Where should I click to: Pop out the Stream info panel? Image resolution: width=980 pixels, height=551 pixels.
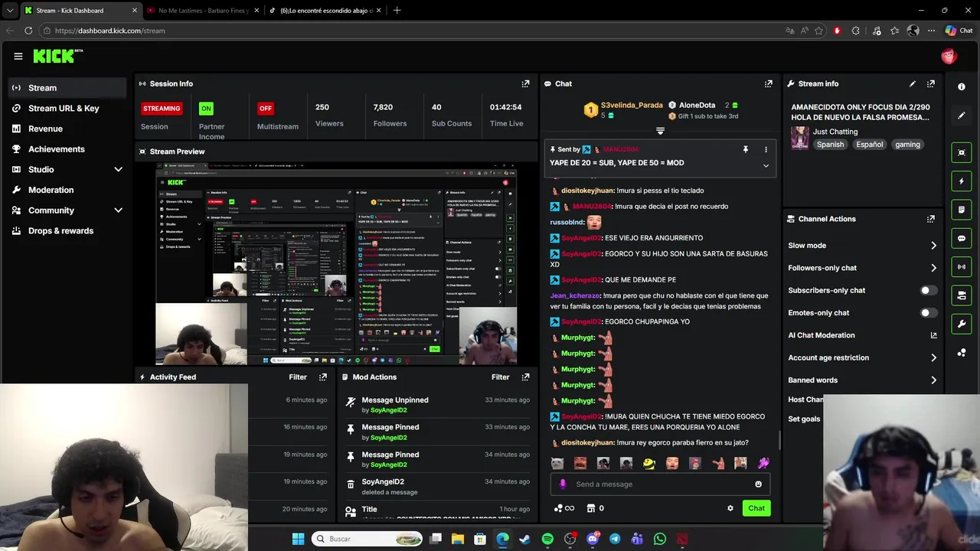(x=930, y=83)
